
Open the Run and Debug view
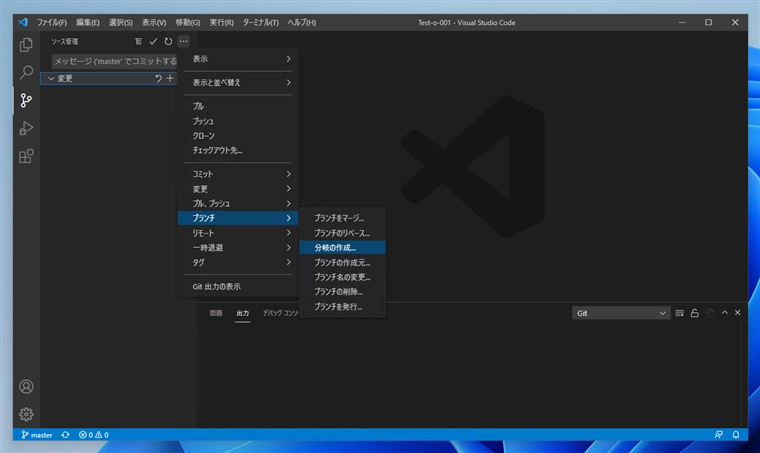point(26,128)
